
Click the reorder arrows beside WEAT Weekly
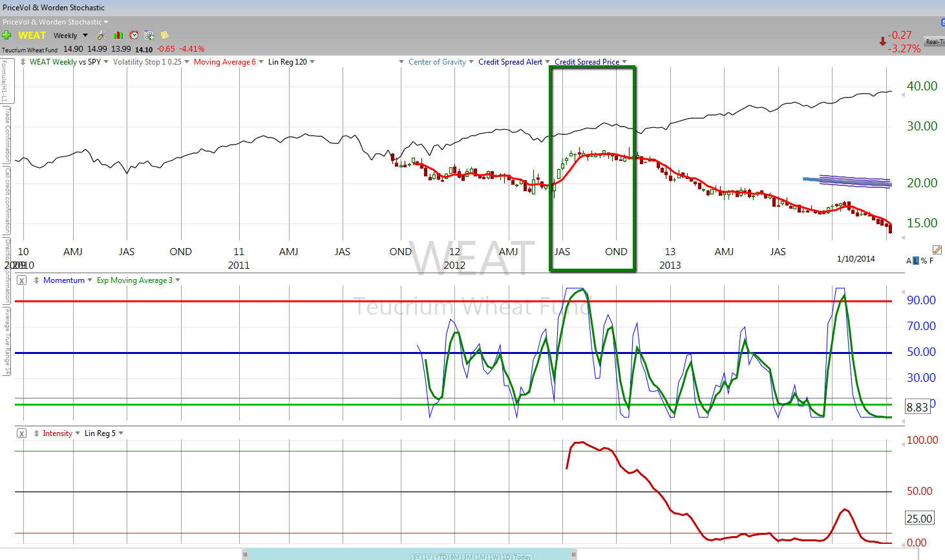(x=23, y=62)
